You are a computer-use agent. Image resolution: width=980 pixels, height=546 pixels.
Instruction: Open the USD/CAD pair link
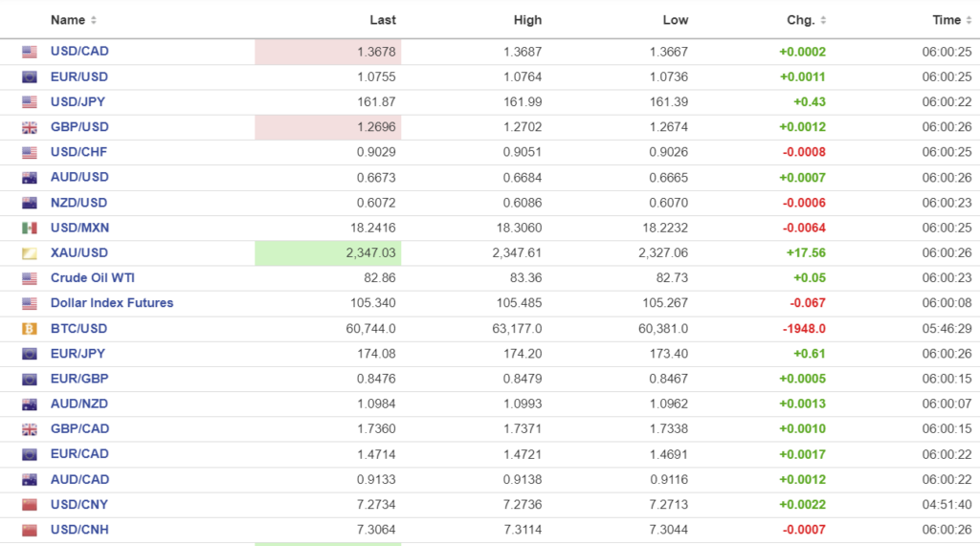coord(79,52)
